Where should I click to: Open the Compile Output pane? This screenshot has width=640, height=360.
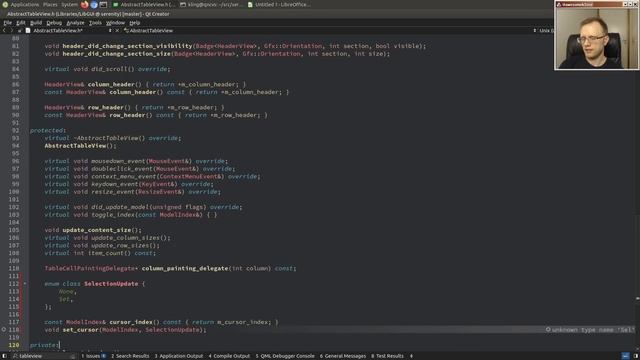[229, 356]
